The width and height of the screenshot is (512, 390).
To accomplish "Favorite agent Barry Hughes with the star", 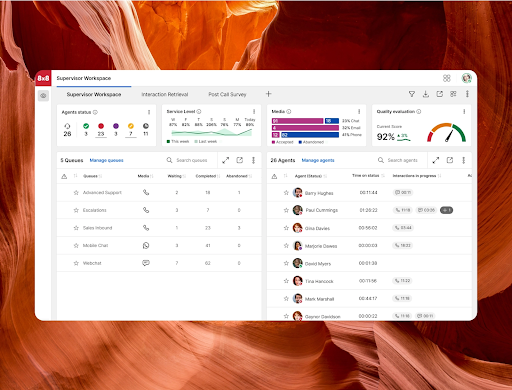I will coord(286,193).
